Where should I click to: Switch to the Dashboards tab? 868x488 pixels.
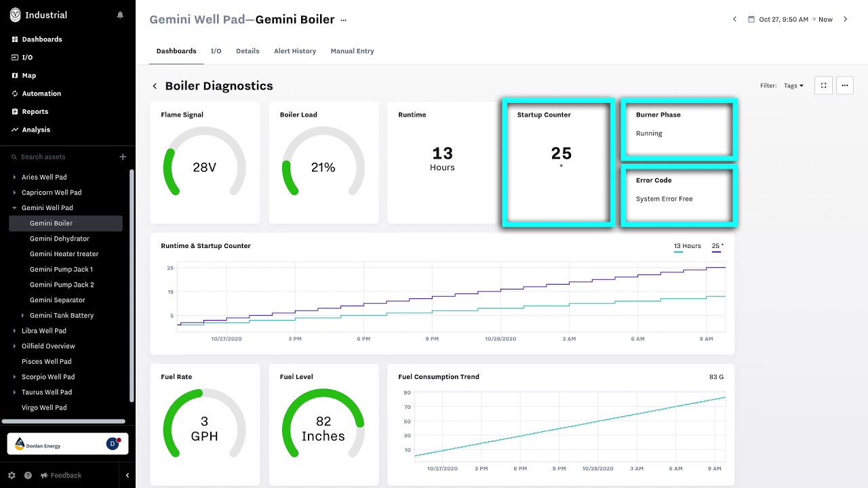point(176,51)
